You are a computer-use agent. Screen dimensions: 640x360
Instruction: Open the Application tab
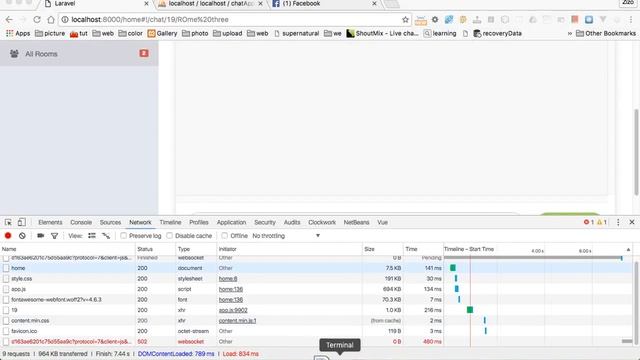(x=231, y=222)
